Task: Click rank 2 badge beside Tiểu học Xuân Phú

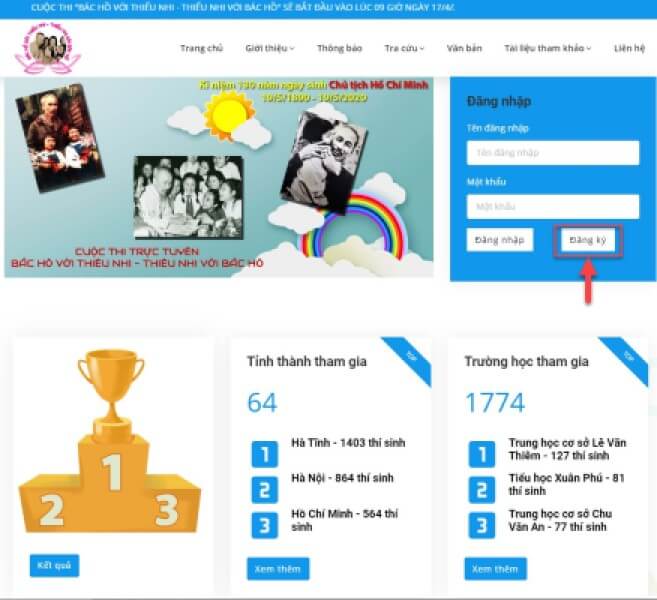Action: pos(482,489)
